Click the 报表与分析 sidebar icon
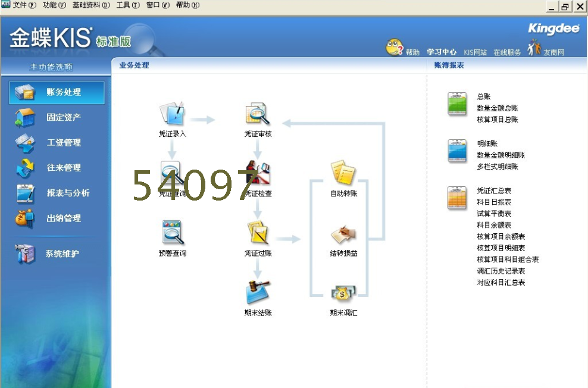 [x=25, y=193]
